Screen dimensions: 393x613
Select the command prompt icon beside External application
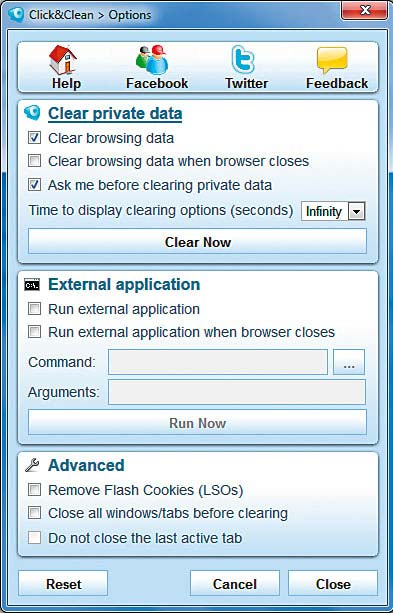32,285
